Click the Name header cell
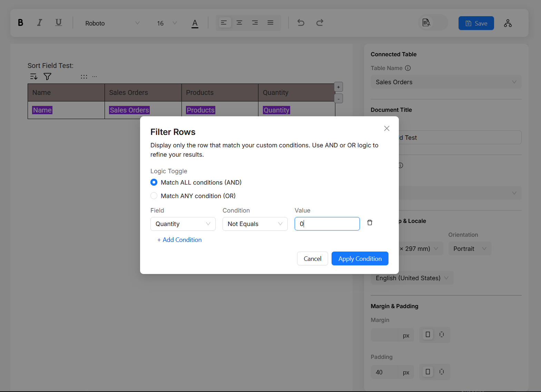541x392 pixels. 66,92
